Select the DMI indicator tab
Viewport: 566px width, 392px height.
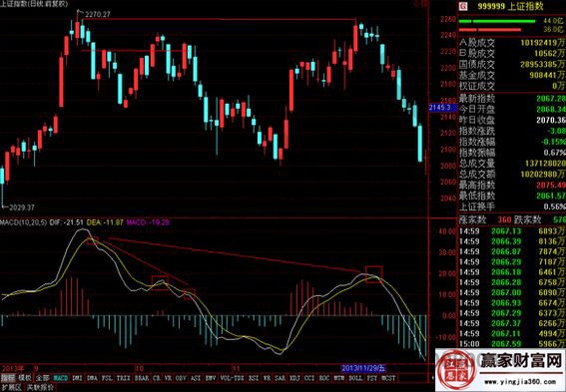tap(77, 378)
